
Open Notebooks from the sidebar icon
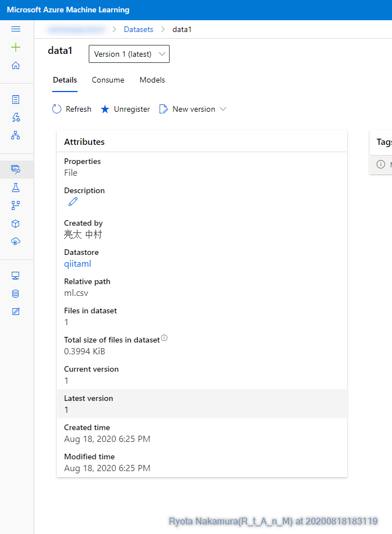pos(16,99)
